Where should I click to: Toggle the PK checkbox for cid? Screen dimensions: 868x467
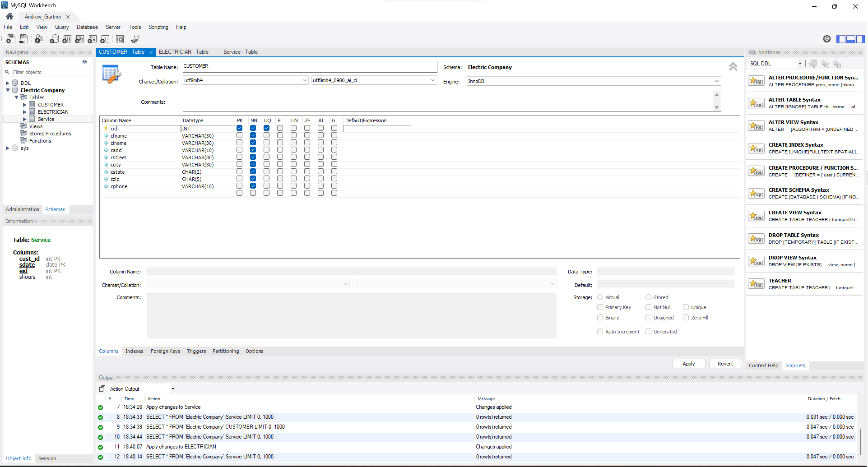point(240,128)
